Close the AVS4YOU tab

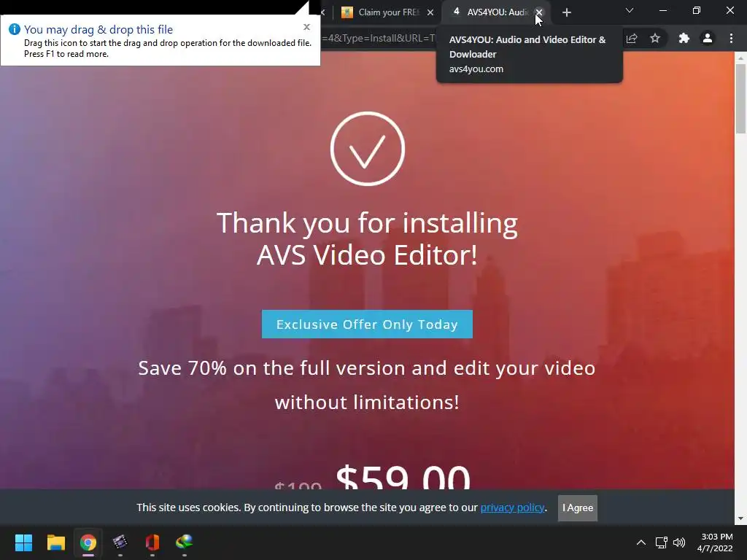coord(539,12)
